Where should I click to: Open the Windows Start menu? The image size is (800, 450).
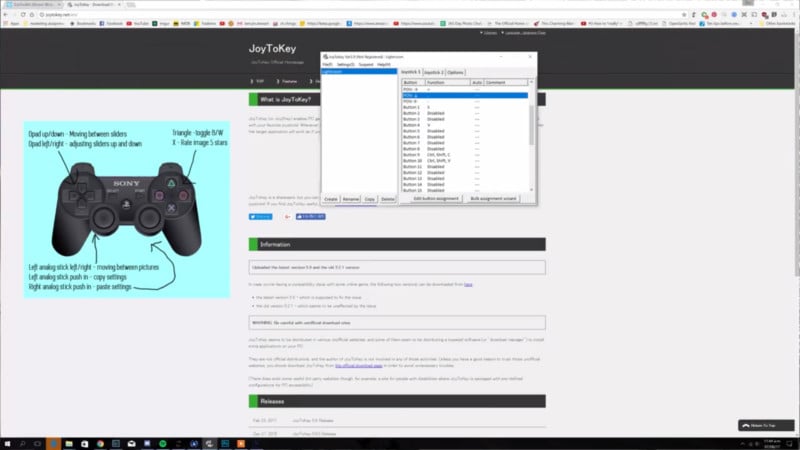pyautogui.click(x=7, y=444)
